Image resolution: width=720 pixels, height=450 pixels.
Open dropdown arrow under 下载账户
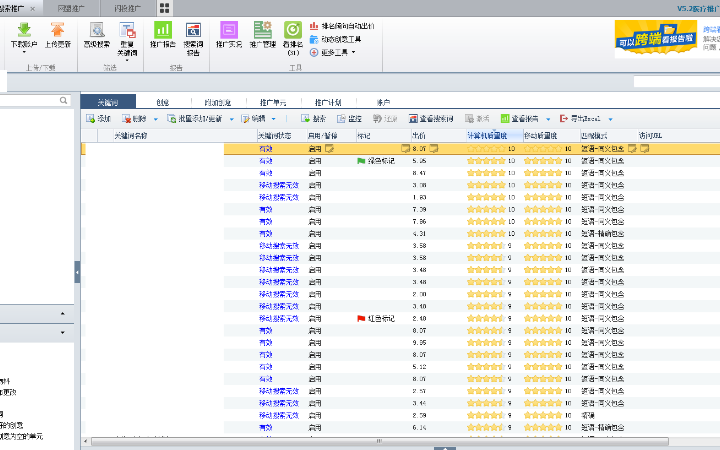click(x=24, y=52)
